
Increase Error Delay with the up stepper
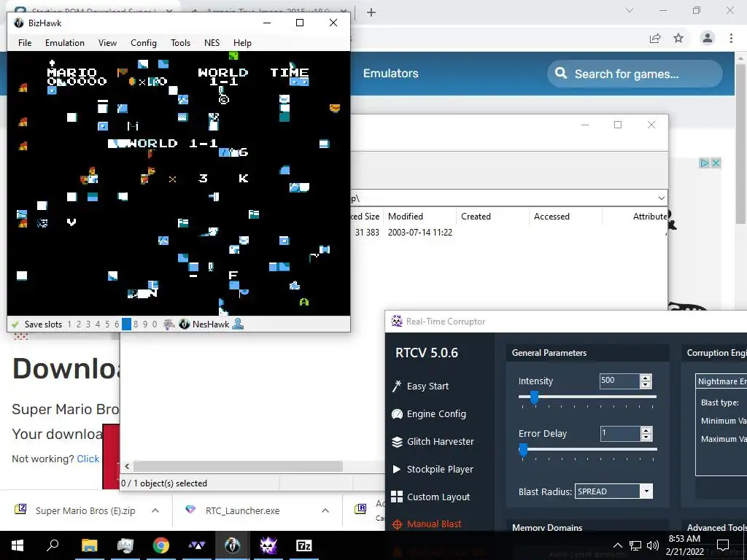[x=646, y=430]
